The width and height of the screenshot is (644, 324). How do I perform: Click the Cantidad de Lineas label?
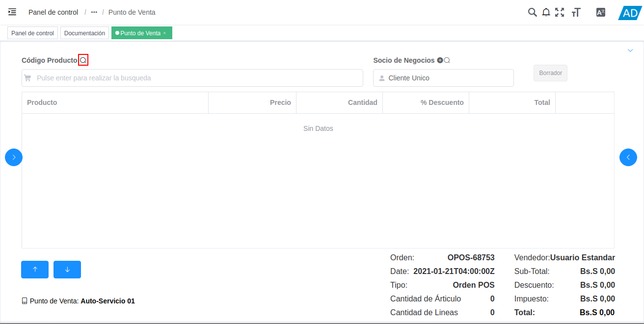tap(424, 312)
